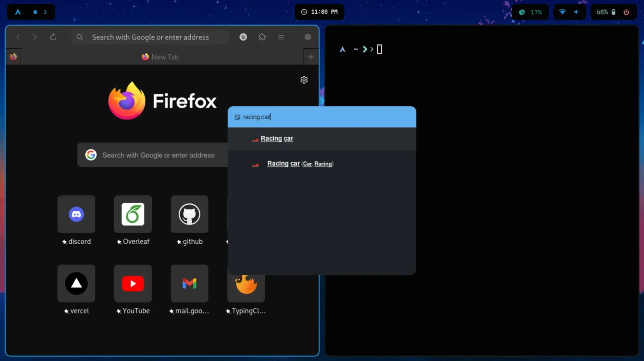Image resolution: width=644 pixels, height=361 pixels.
Task: Open the Firefox hamburger application menu
Action: [281, 37]
